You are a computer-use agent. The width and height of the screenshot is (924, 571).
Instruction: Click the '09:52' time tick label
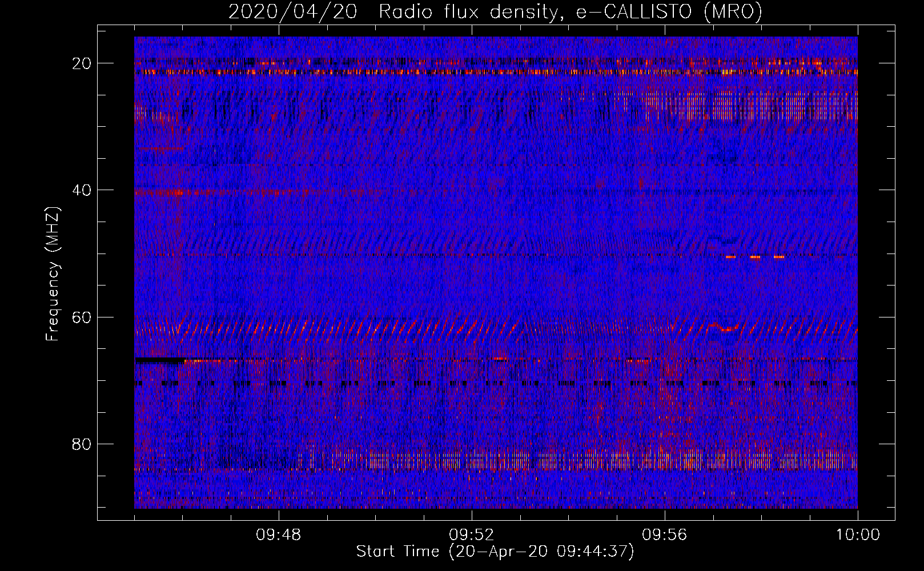472,535
